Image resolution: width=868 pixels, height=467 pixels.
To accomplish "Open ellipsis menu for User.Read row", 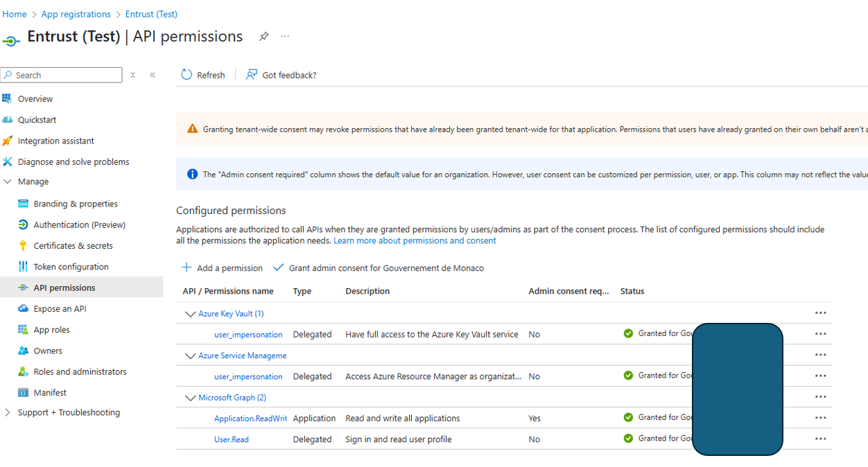I will tap(820, 439).
